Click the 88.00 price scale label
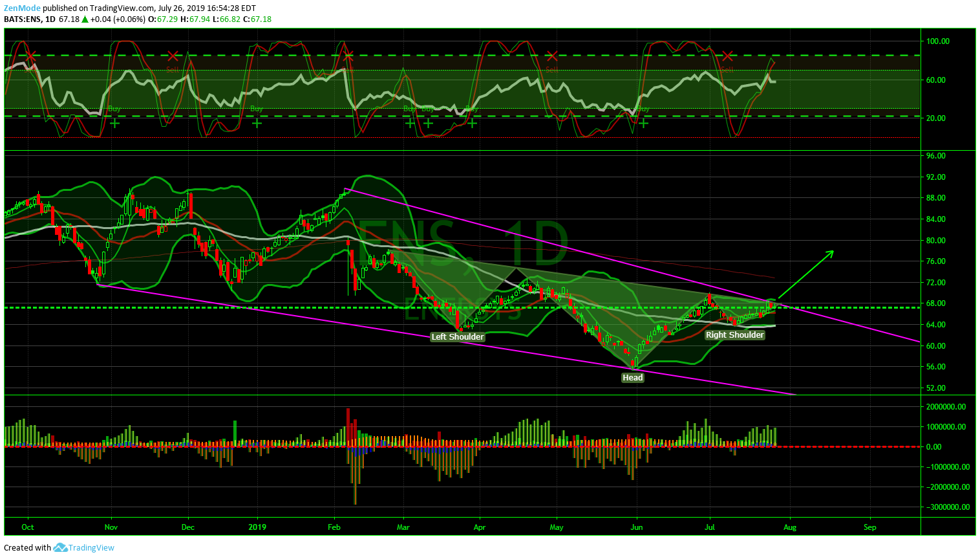 point(935,198)
